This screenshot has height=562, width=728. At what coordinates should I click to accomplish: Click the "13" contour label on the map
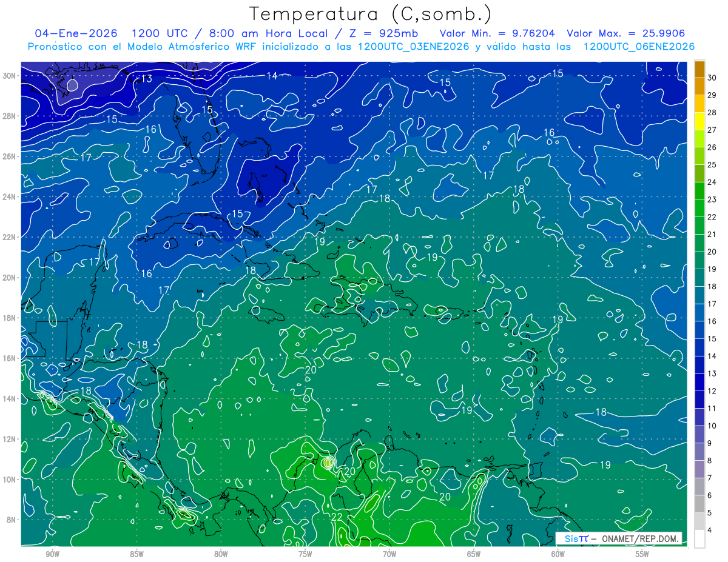click(146, 79)
